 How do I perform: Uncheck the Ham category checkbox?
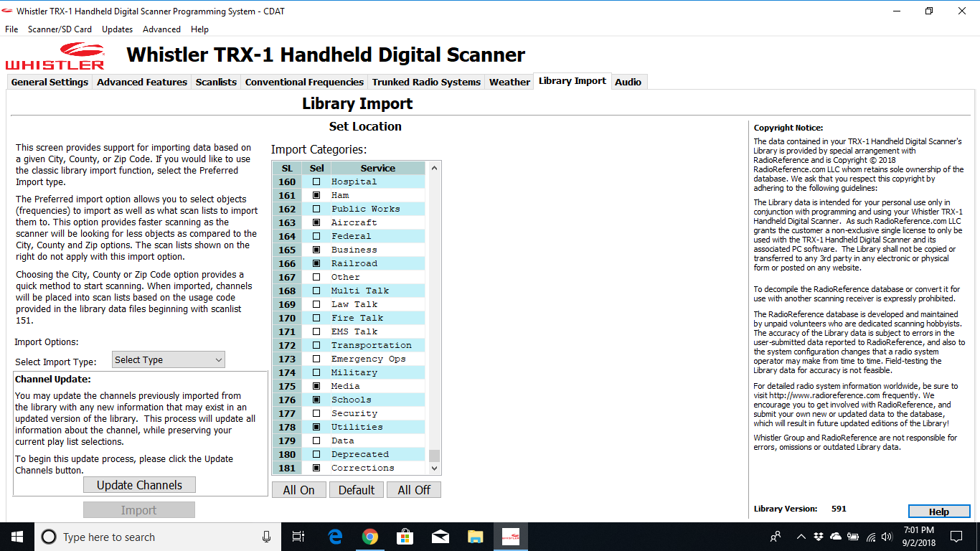(316, 195)
